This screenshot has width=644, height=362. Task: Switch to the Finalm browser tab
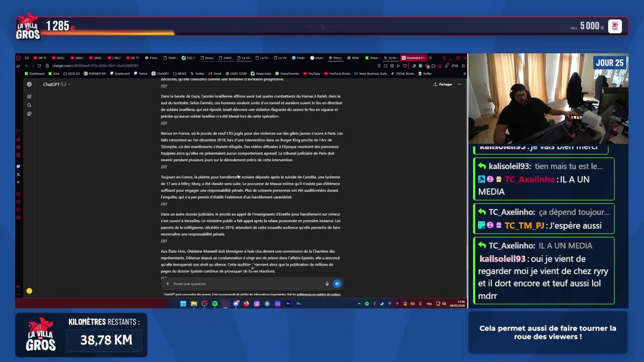point(299,58)
